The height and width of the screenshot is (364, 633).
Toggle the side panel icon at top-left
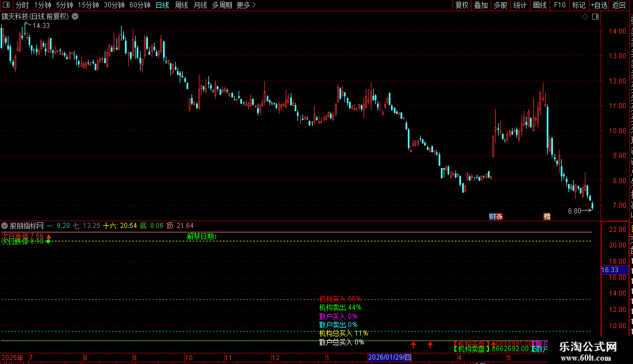(x=6, y=5)
